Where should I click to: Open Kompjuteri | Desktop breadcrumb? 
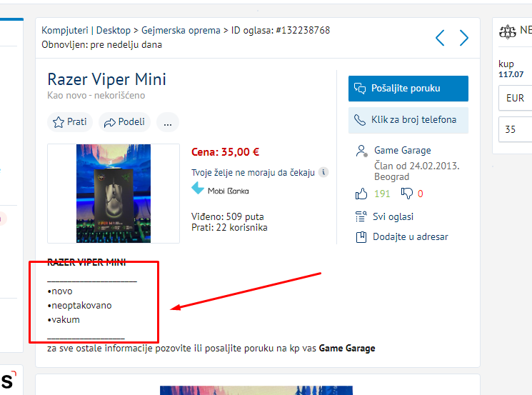tap(86, 30)
